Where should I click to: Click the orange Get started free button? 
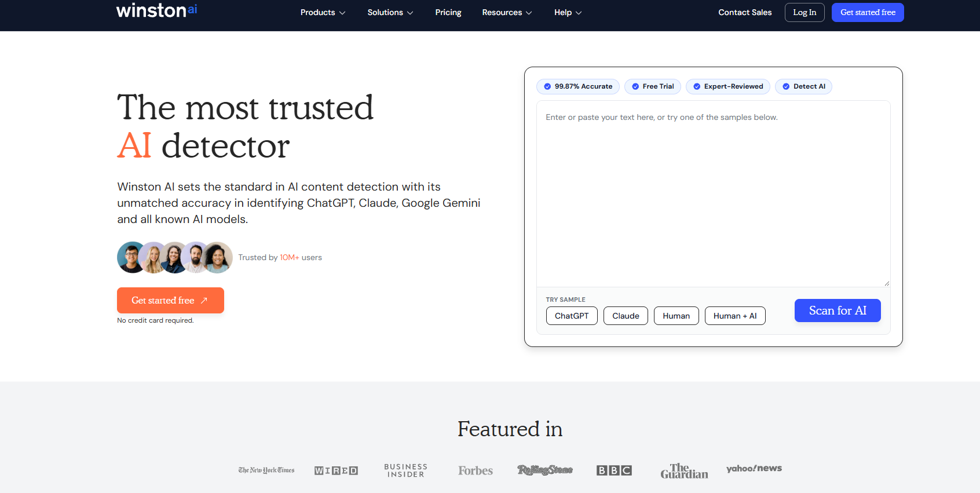point(170,300)
